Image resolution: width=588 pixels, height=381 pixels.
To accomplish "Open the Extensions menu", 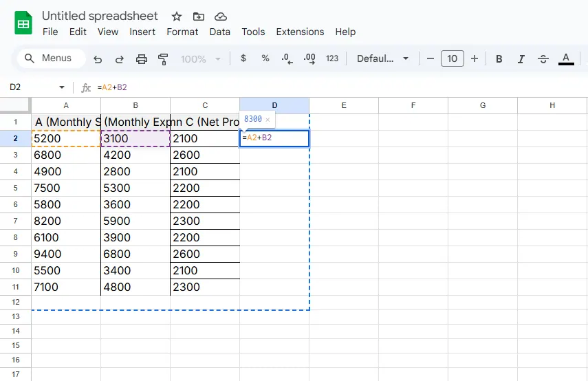I will [x=300, y=32].
